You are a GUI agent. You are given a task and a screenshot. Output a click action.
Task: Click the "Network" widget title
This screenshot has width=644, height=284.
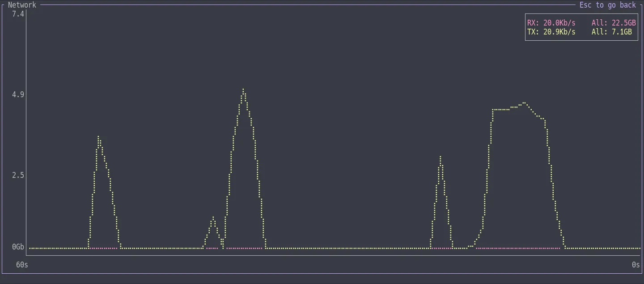coord(22,5)
